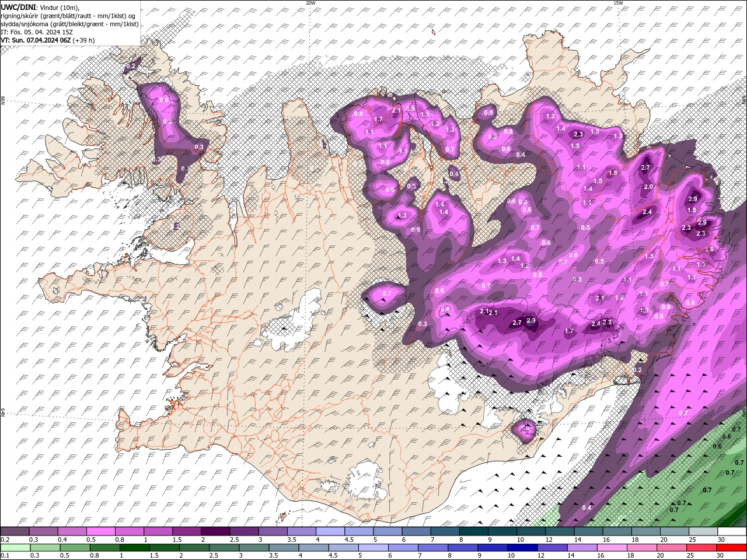Click the '1.0' snowfall value on the map
Screen dimensions: 747x560
pos(620,298)
